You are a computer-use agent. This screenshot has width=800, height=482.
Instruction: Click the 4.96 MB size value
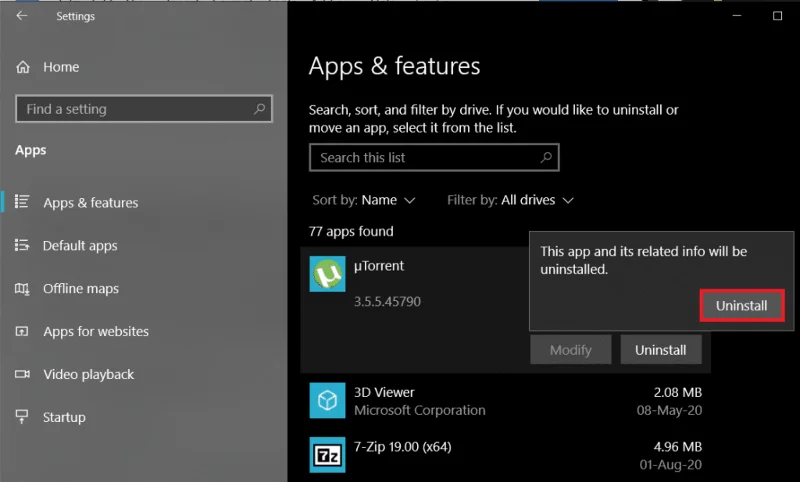[x=678, y=447]
